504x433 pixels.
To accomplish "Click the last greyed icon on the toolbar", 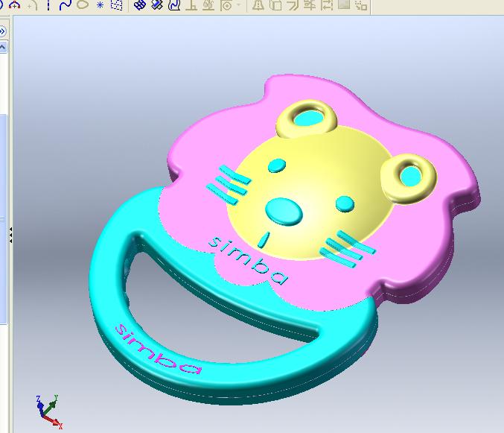I will [x=361, y=4].
